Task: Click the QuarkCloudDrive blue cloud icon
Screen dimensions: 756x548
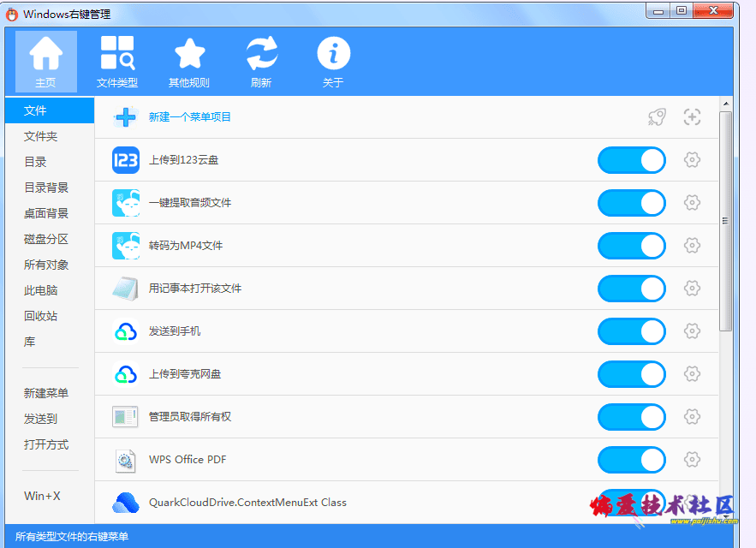Action: 126,503
